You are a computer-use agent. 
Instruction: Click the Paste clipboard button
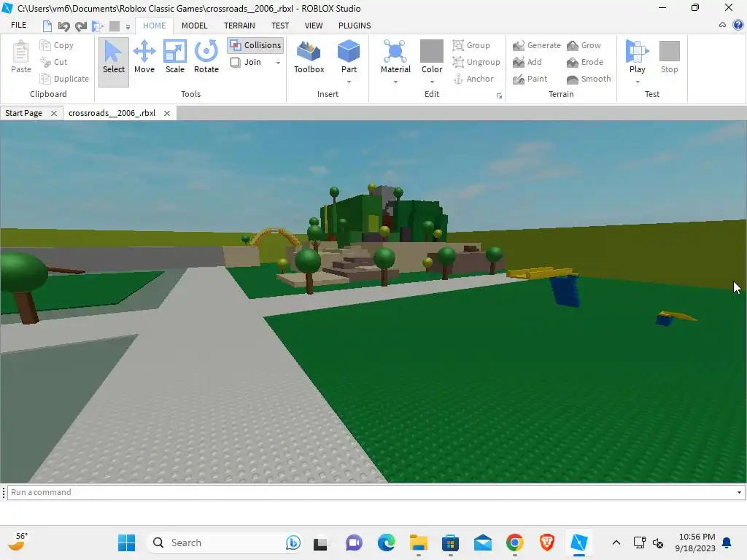(x=21, y=57)
